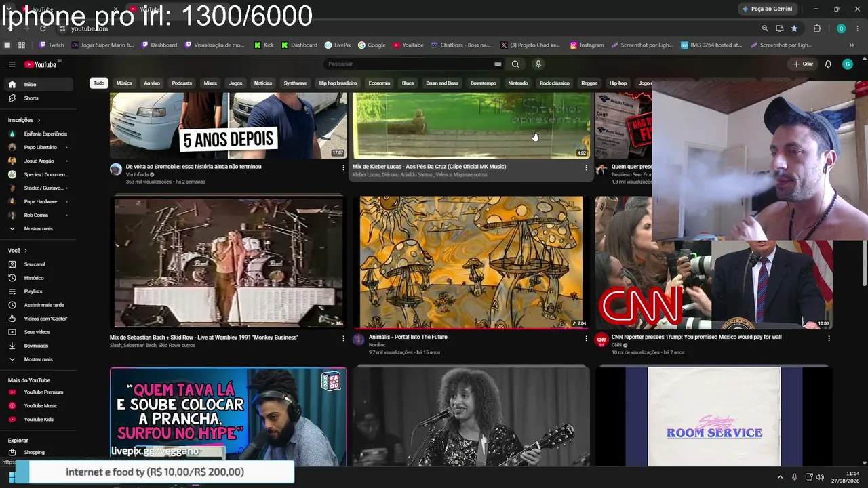Select the Synthwave filter chip

pyautogui.click(x=296, y=83)
